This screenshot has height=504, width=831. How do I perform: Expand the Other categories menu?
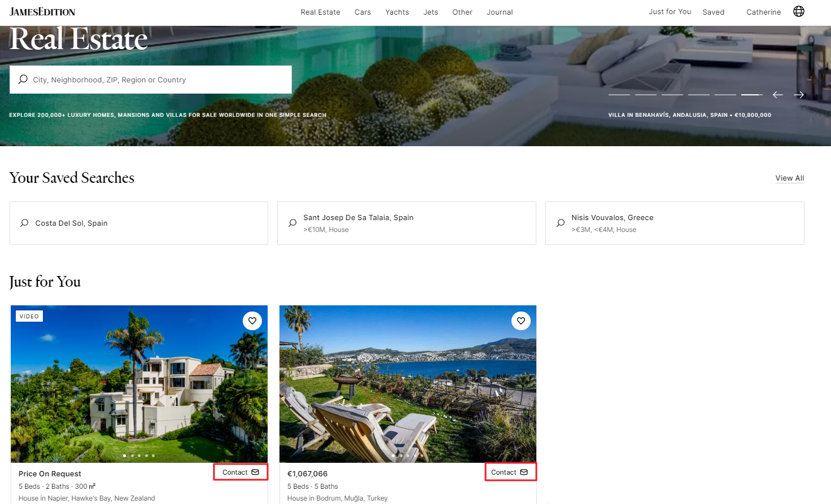pyautogui.click(x=462, y=12)
